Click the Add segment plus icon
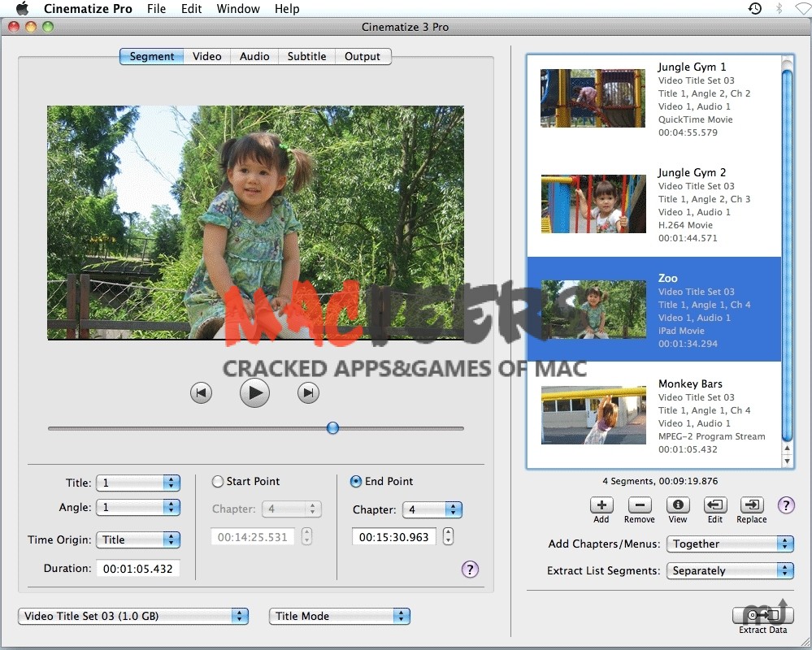The image size is (812, 650). tap(601, 505)
